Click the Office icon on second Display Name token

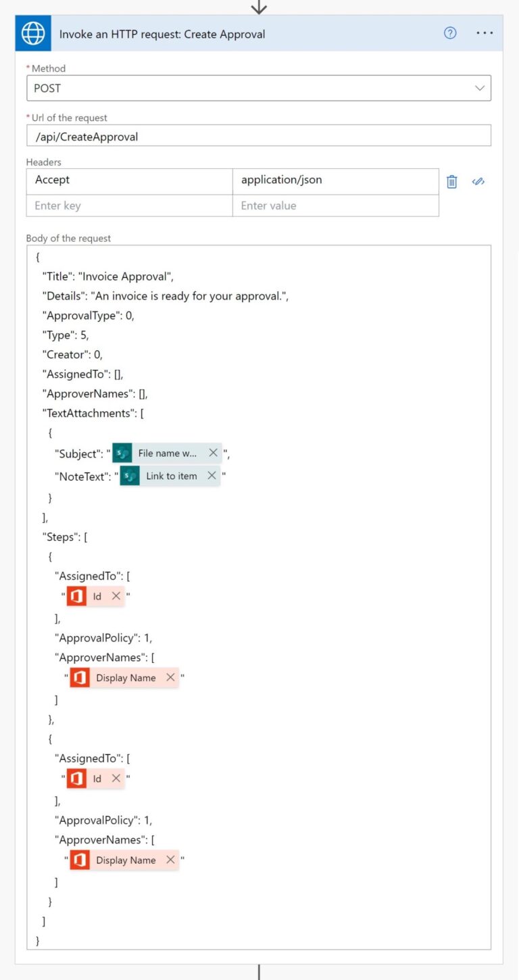[x=80, y=860]
